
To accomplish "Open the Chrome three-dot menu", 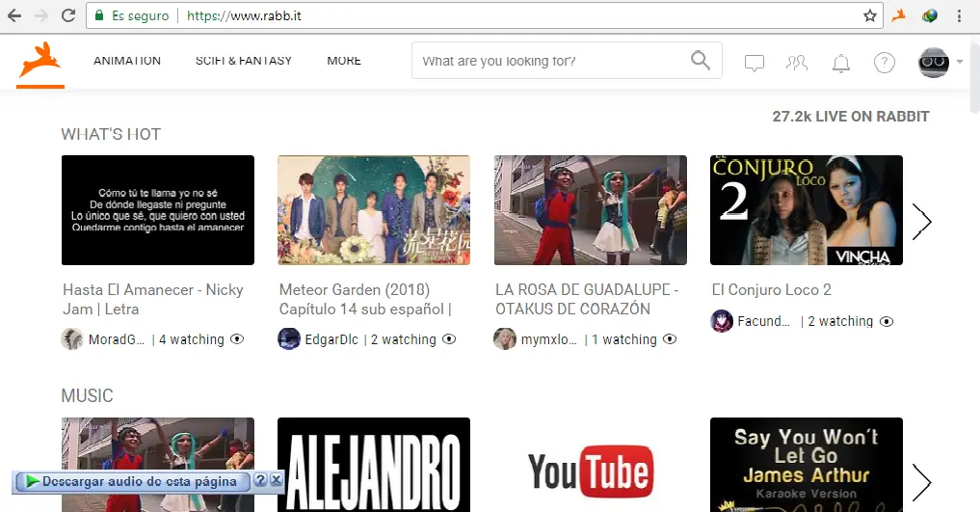I will point(959,15).
